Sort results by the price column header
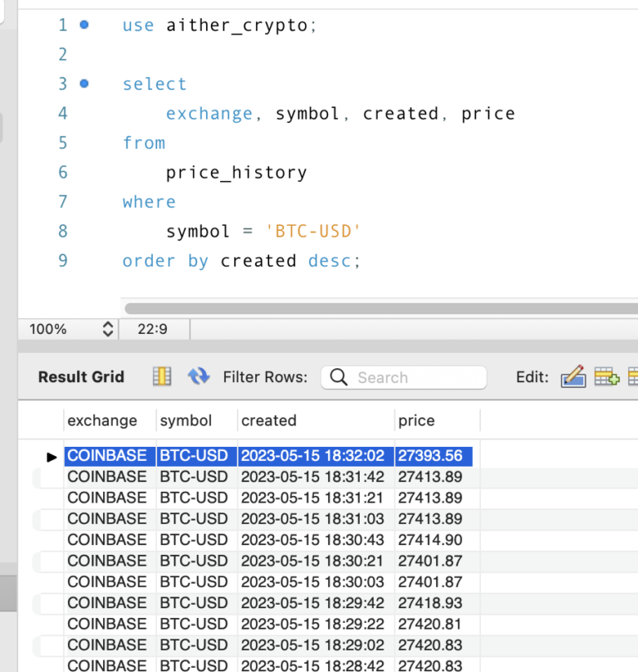Viewport: 638px width, 672px height. click(x=416, y=420)
